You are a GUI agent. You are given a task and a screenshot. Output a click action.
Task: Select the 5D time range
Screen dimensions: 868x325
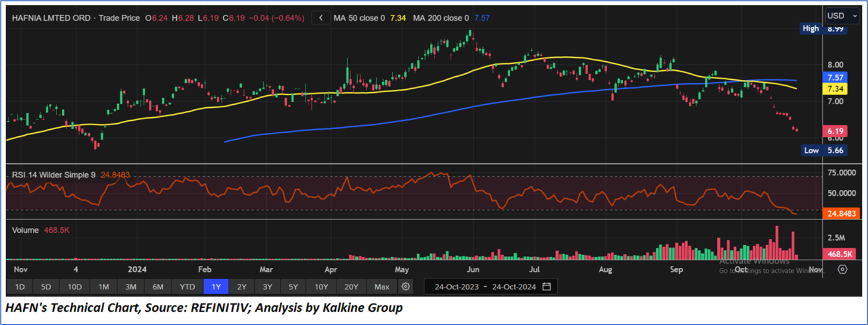coord(46,286)
